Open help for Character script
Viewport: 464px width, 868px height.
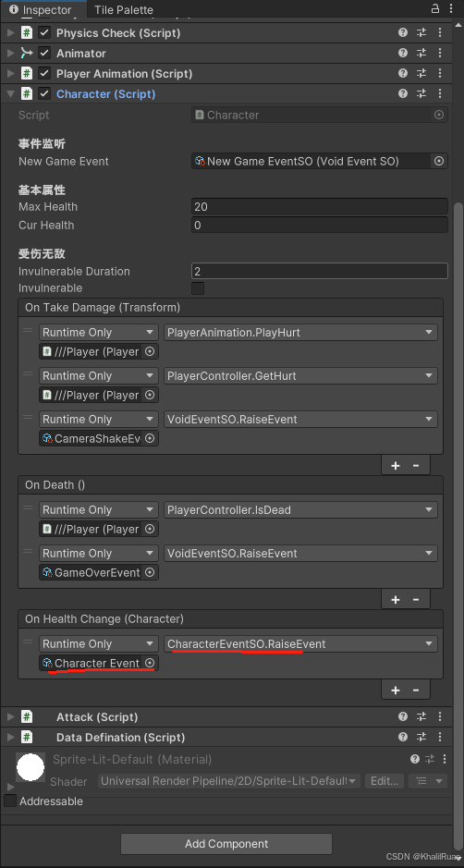pyautogui.click(x=403, y=94)
